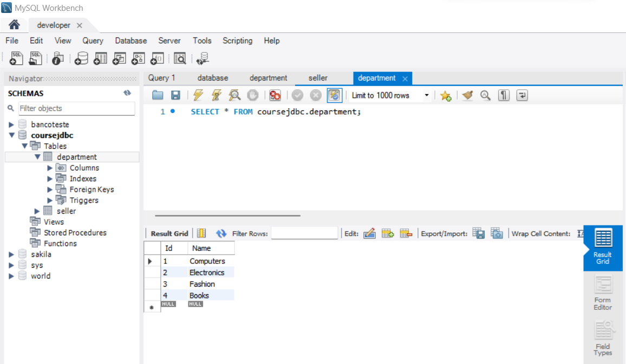Toggle the auto-commit highlighted icon
The width and height of the screenshot is (626, 364).
click(x=334, y=95)
